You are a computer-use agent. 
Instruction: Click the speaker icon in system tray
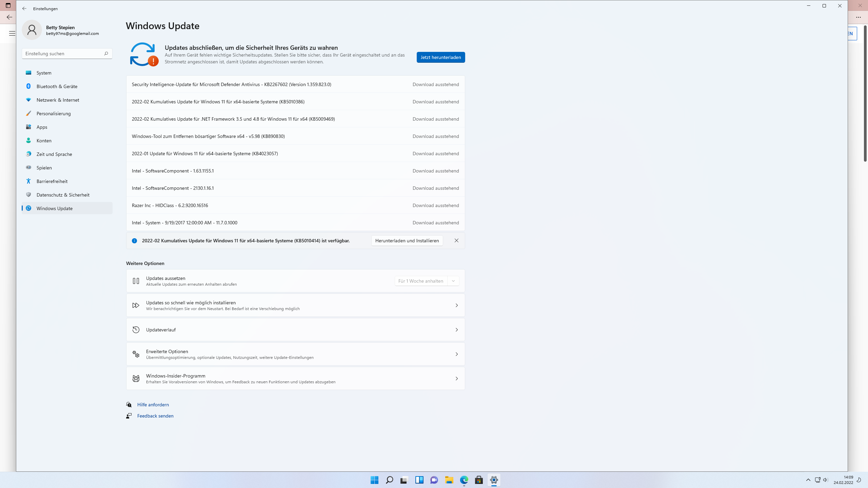coord(825,480)
